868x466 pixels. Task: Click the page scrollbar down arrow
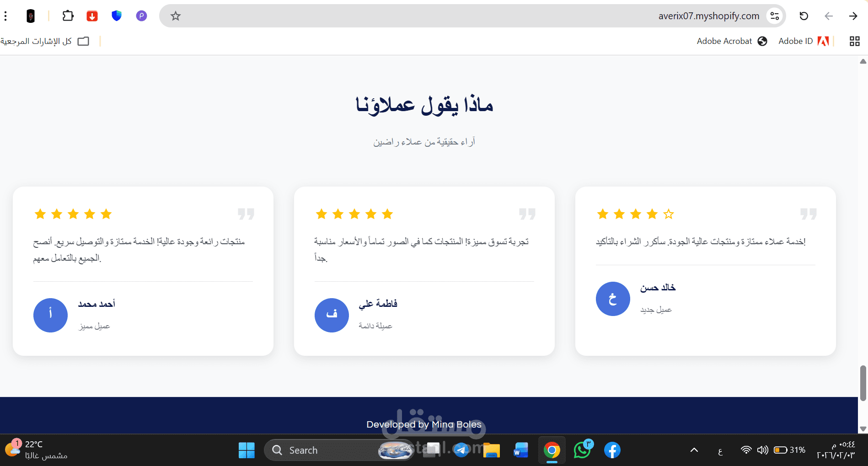863,429
